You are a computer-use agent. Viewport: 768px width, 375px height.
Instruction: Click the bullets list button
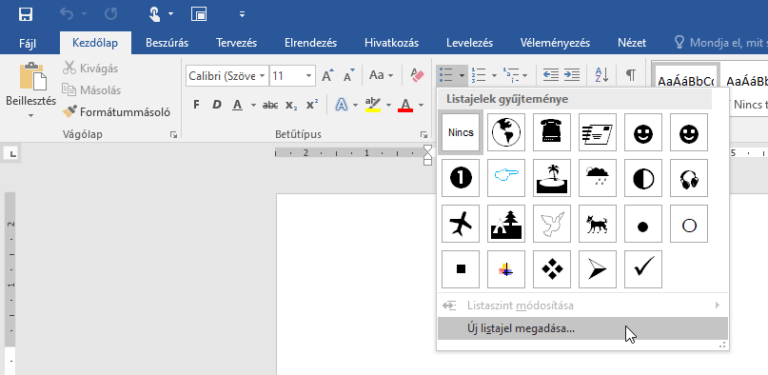tap(446, 75)
